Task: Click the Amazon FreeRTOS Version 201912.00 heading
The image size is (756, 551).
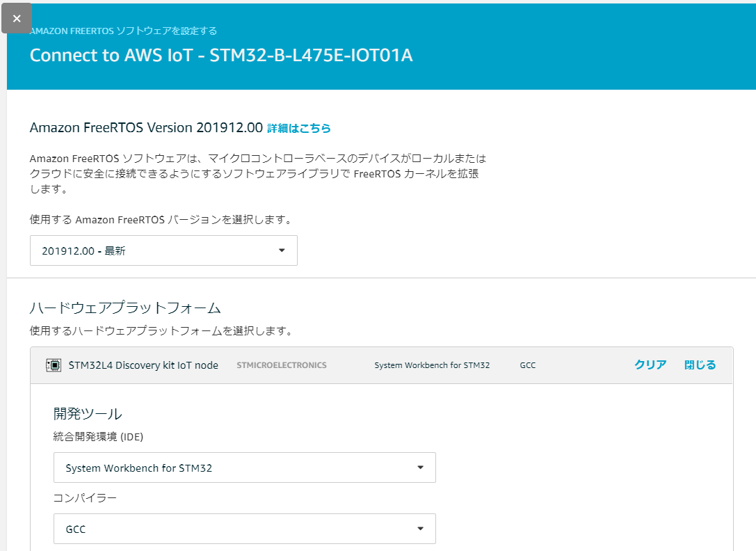Action: (x=146, y=128)
